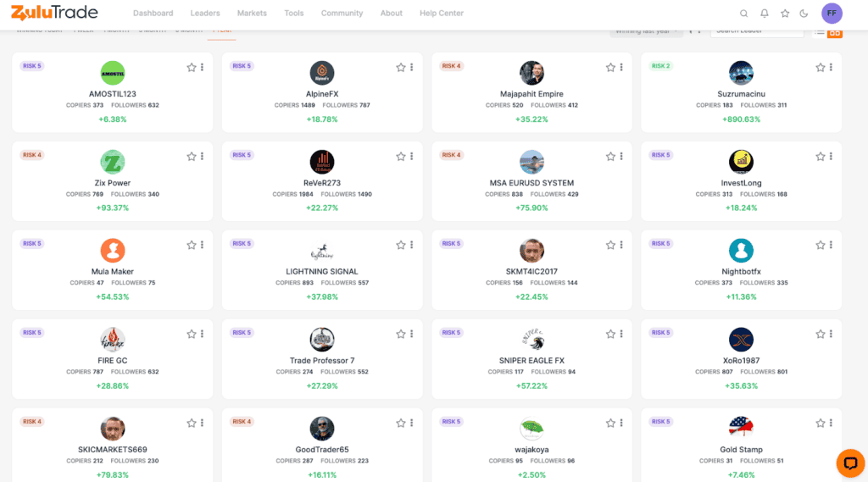Viewport: 868px width, 482px height.
Task: Open the GoodTrader65 three-dot menu
Action: [412, 424]
